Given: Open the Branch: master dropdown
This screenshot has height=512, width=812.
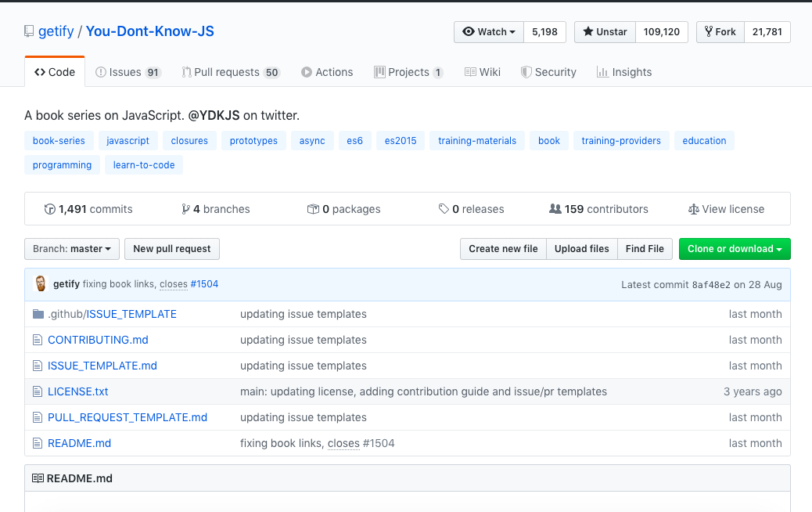Looking at the screenshot, I should 71,248.
